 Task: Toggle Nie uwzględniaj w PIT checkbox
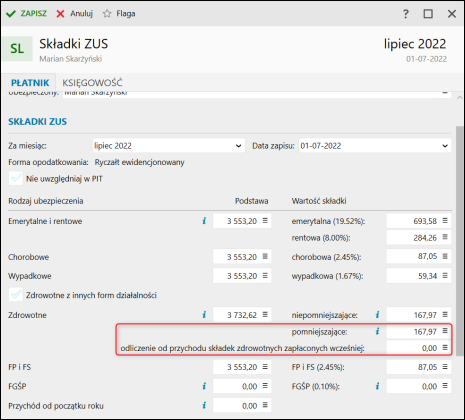[16, 179]
